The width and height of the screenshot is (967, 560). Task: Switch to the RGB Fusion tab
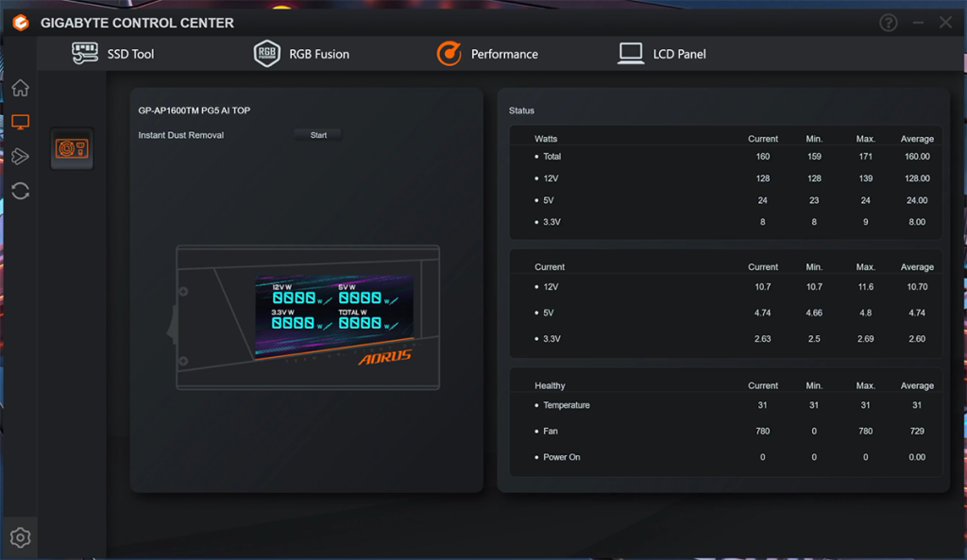pyautogui.click(x=301, y=54)
